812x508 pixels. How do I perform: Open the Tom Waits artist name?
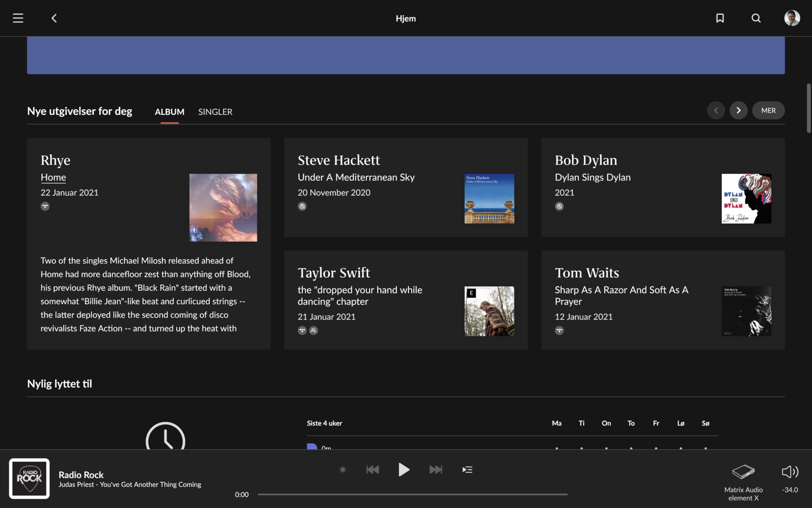587,273
